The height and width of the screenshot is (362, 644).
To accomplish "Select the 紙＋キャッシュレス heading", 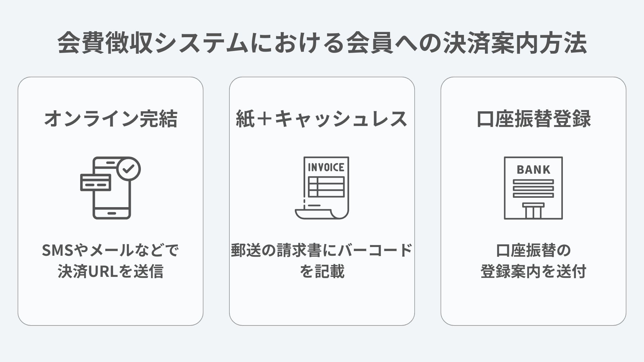I will 322,119.
